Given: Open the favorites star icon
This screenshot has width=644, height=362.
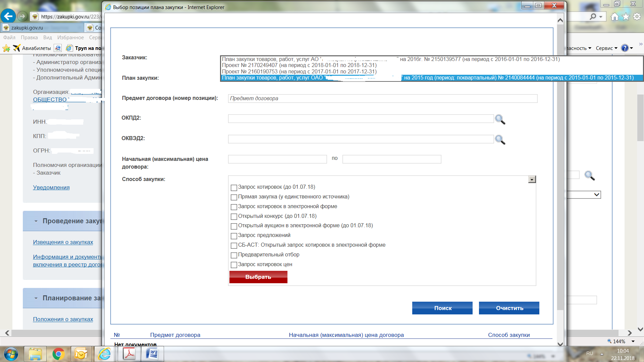Looking at the screenshot, I should point(626,16).
